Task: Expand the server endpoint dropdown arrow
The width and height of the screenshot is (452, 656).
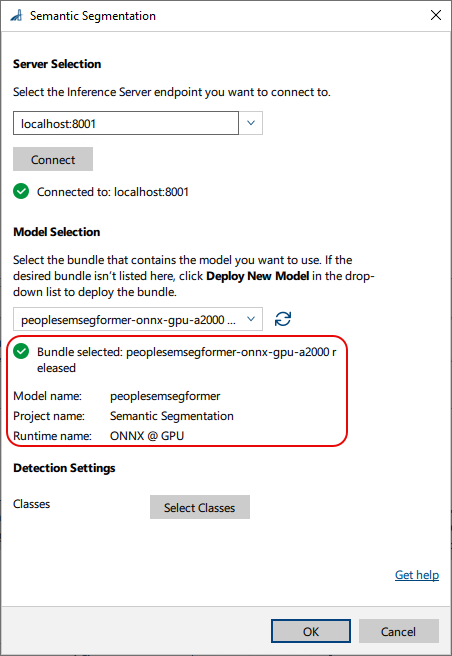Action: [251, 123]
